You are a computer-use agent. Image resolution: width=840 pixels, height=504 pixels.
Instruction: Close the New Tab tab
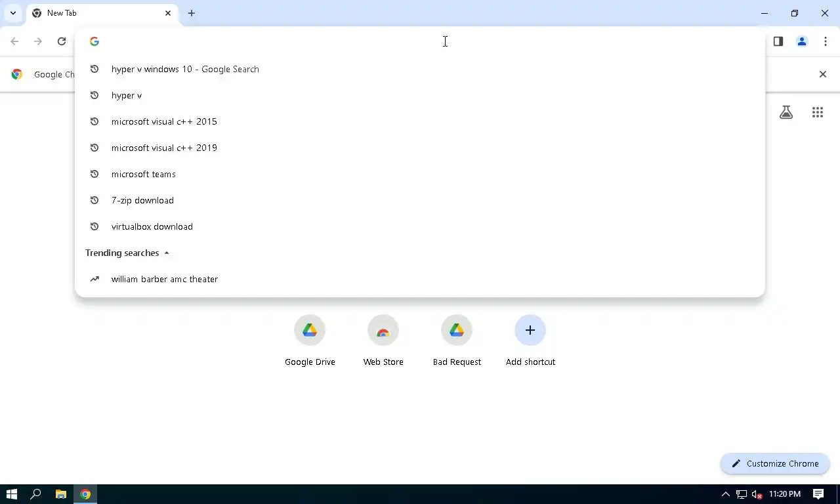tap(168, 13)
